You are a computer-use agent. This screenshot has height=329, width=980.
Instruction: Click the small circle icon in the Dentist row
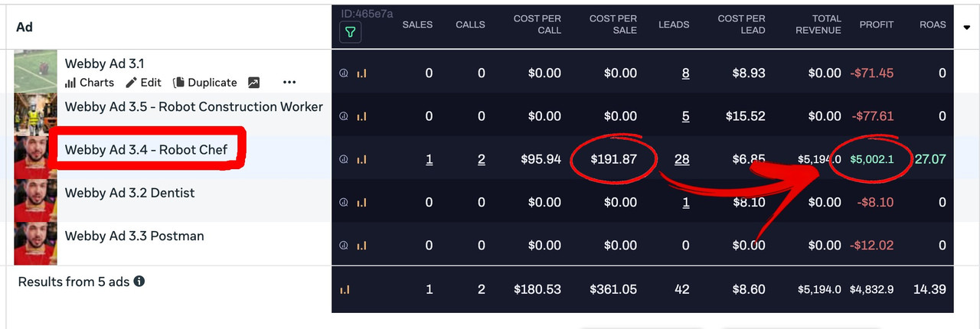tap(344, 203)
